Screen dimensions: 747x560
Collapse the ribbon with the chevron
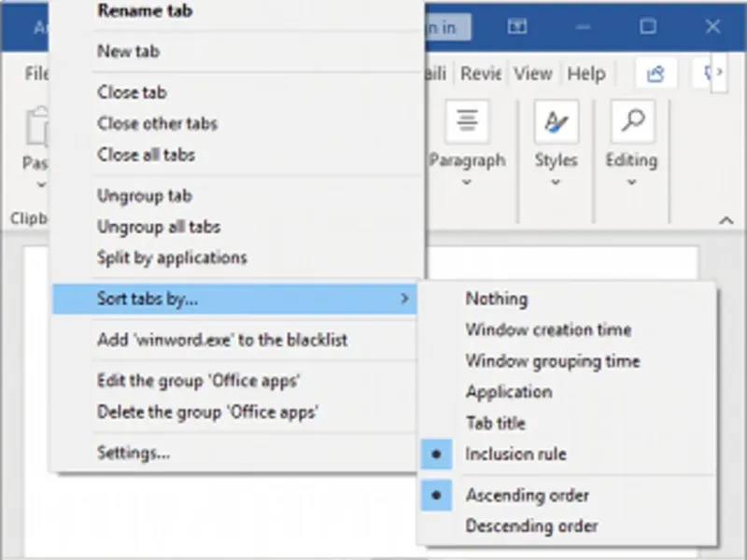[726, 220]
